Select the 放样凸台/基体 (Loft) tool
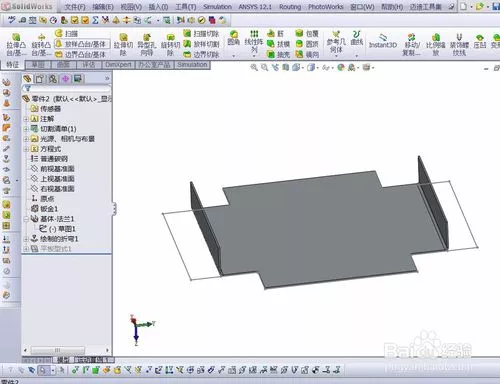The image size is (500, 384). pyautogui.click(x=82, y=44)
